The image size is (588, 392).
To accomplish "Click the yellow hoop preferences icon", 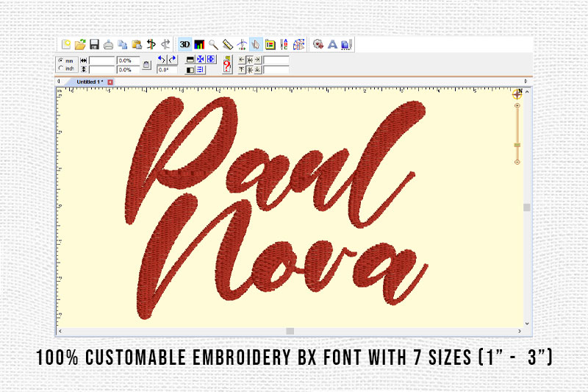I will (x=270, y=45).
